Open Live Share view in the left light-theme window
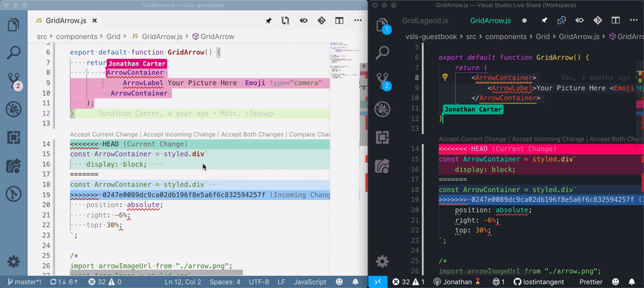Image resolution: width=644 pixels, height=288 pixels. pyautogui.click(x=14, y=166)
